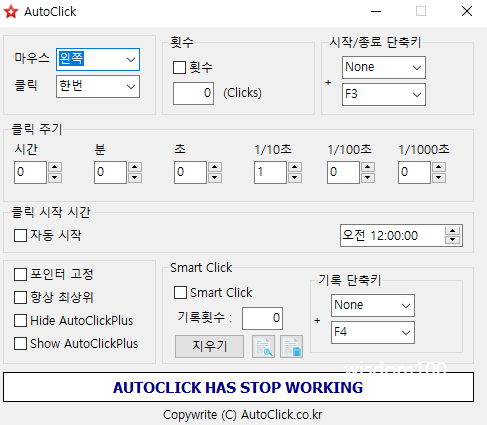The height and width of the screenshot is (425, 487).
Task: Decrease the 분 spinner value
Action: pyautogui.click(x=135, y=178)
